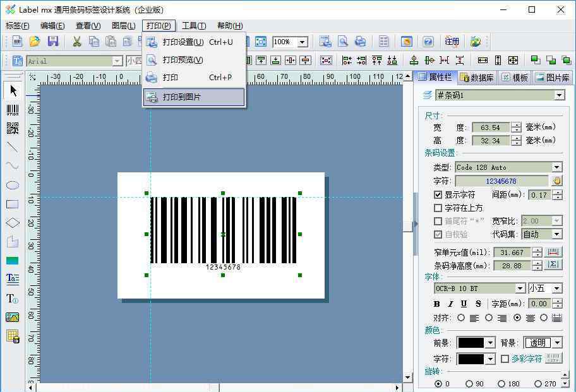Click the foreground black color swatch
576x392 pixels.
(x=471, y=343)
